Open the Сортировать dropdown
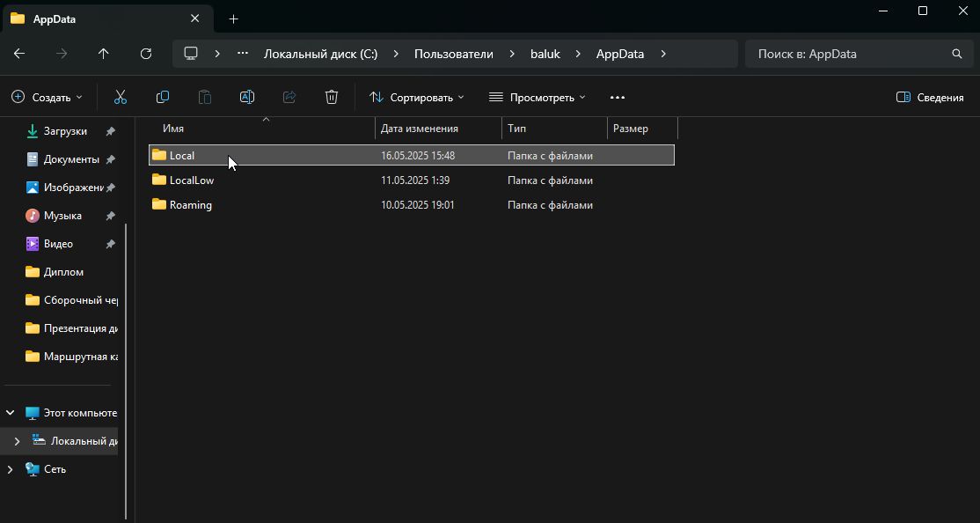 coord(416,97)
